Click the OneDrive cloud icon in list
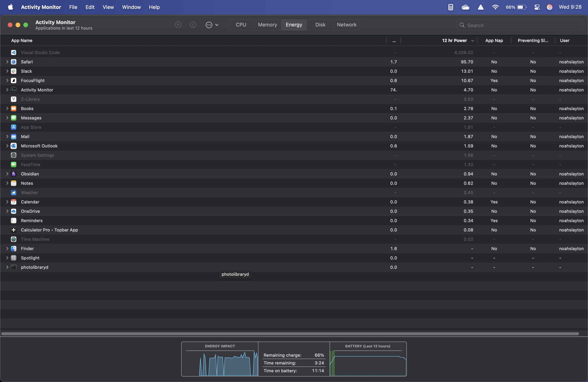Screen dimensions: 588x382 pyautogui.click(x=14, y=211)
